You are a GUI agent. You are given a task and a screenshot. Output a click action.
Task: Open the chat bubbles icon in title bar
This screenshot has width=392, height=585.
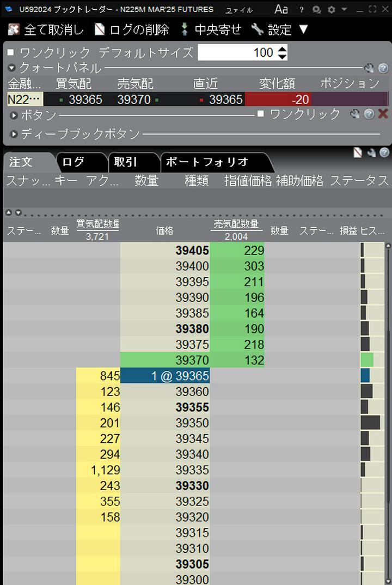(316, 10)
